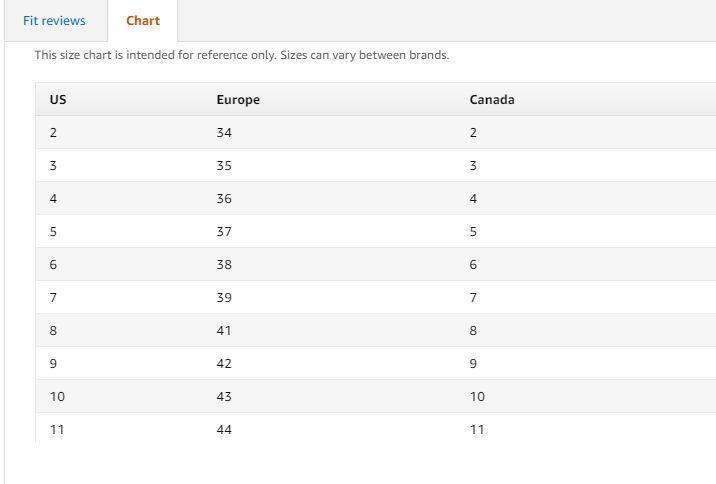Pick the Europe size 36 cell
Viewport: 716px width, 484px height.
pos(224,199)
